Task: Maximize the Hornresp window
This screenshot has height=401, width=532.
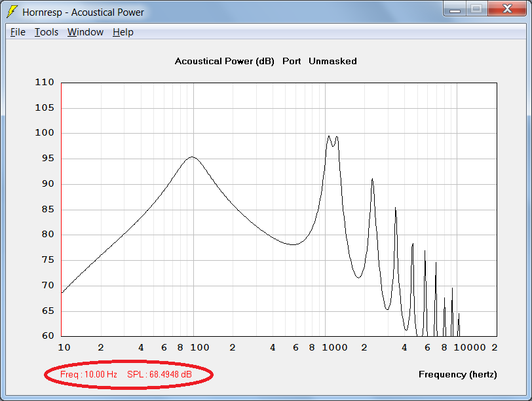Action: (477, 9)
